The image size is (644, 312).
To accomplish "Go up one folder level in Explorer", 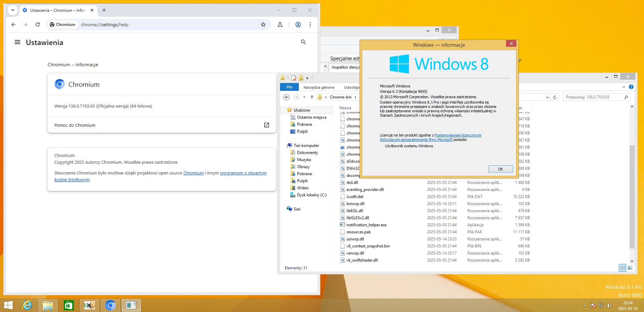I will click(312, 97).
